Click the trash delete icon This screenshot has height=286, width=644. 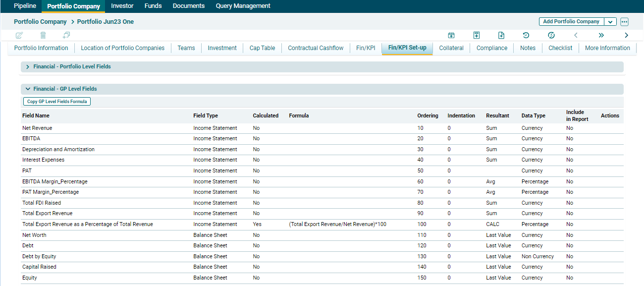point(43,35)
